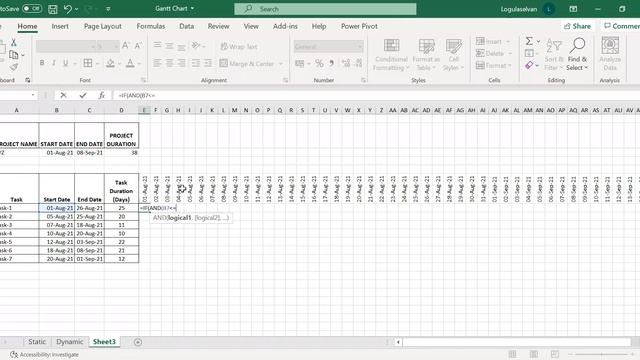The width and height of the screenshot is (640, 360).
Task: Click the Logulaselvan account avatar
Action: pos(549,9)
